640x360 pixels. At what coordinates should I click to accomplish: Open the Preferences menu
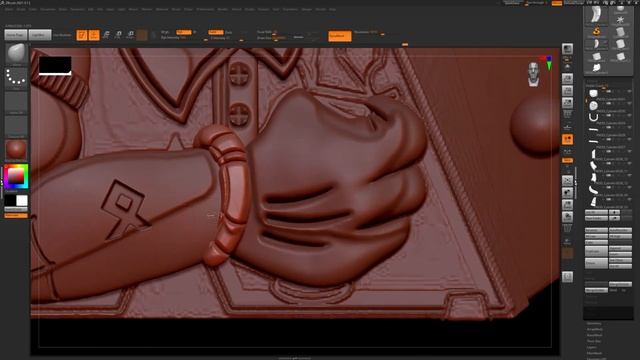click(205, 9)
